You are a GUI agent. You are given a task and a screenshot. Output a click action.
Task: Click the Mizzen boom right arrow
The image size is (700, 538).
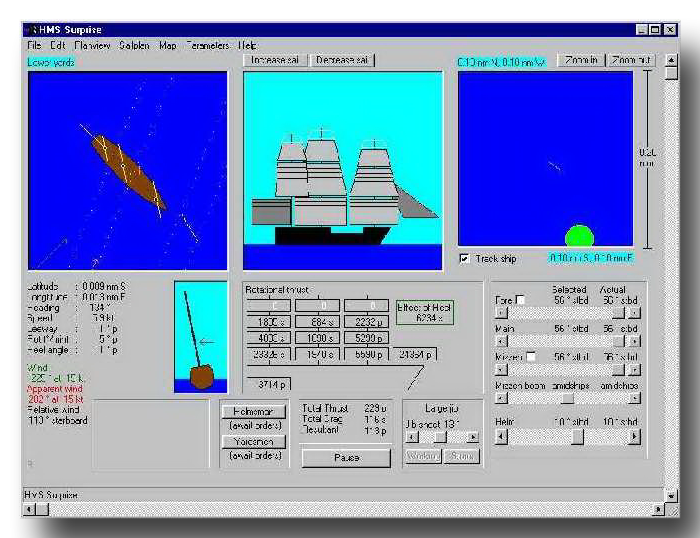pyautogui.click(x=634, y=398)
